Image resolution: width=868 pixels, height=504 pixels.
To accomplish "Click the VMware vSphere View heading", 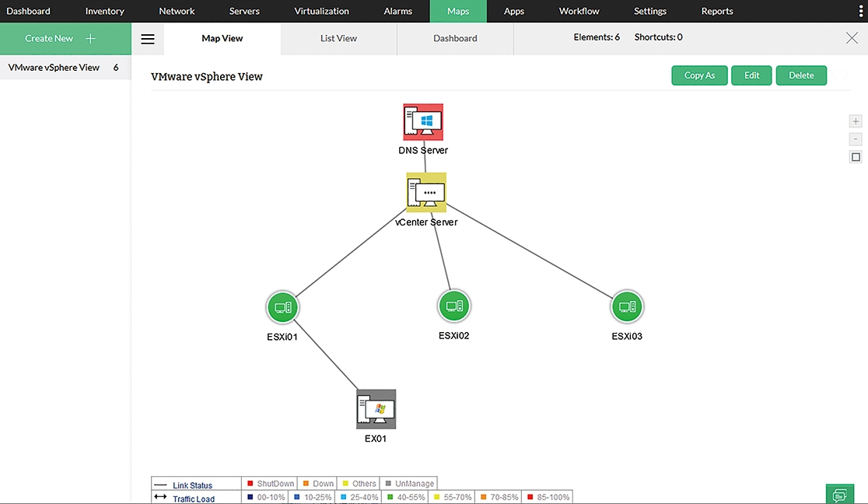I will click(x=206, y=76).
